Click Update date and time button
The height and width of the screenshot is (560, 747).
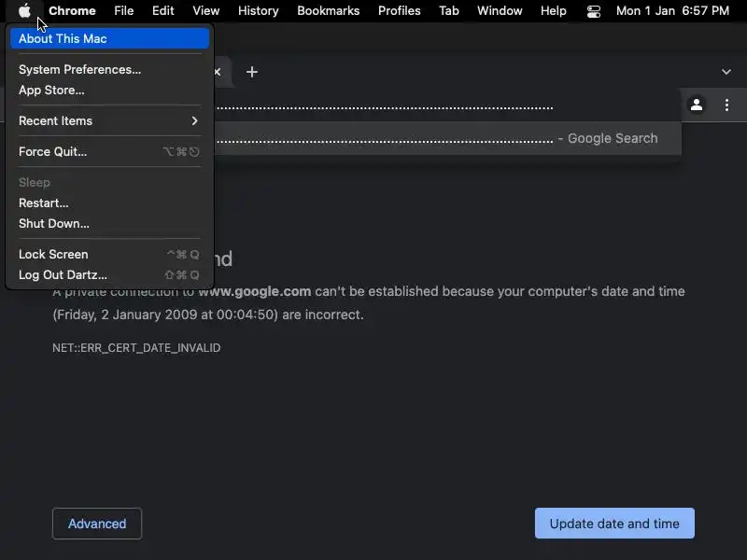pos(614,524)
